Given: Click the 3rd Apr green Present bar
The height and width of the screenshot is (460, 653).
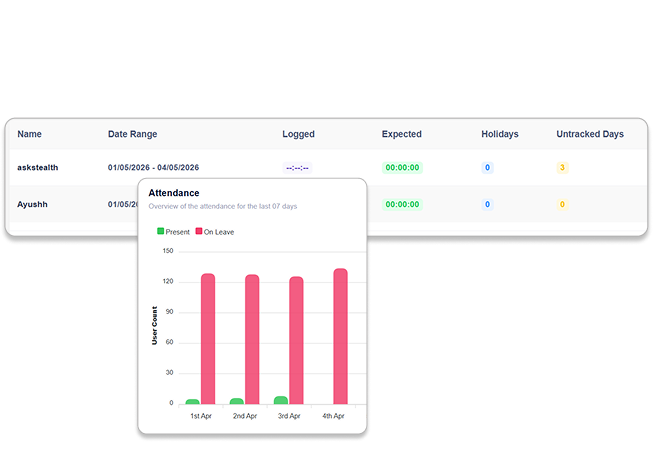Looking at the screenshot, I should pyautogui.click(x=281, y=400).
